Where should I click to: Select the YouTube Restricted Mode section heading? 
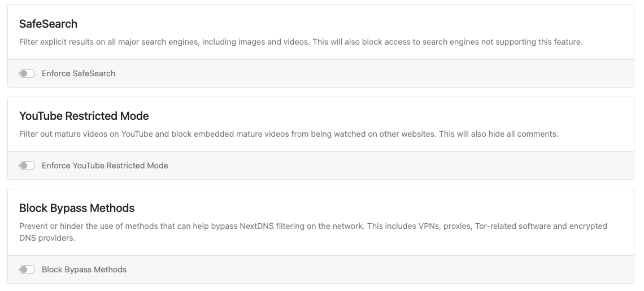[84, 116]
